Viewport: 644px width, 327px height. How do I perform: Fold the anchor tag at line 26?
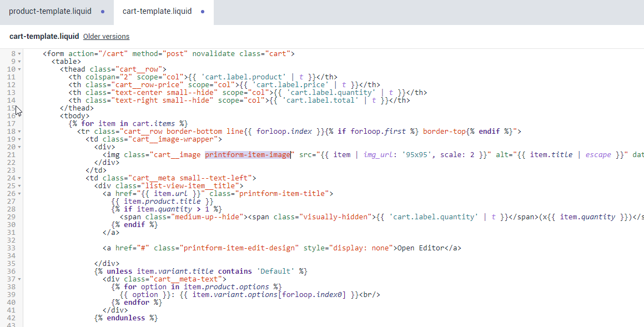pos(19,194)
